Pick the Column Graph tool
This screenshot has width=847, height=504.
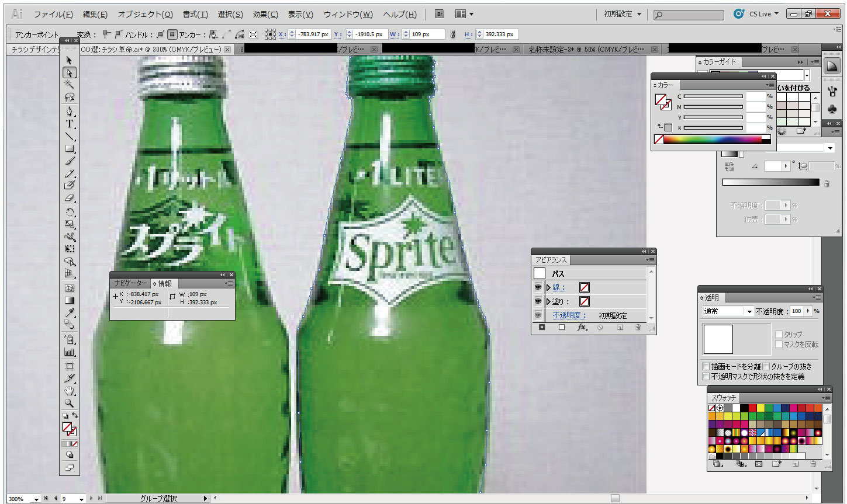click(x=70, y=352)
